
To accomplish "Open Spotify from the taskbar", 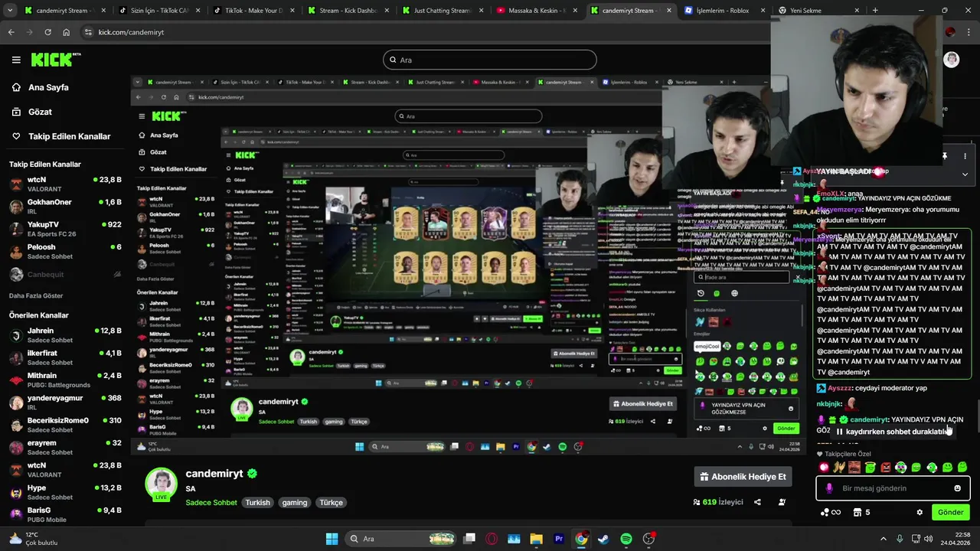I will [x=626, y=539].
